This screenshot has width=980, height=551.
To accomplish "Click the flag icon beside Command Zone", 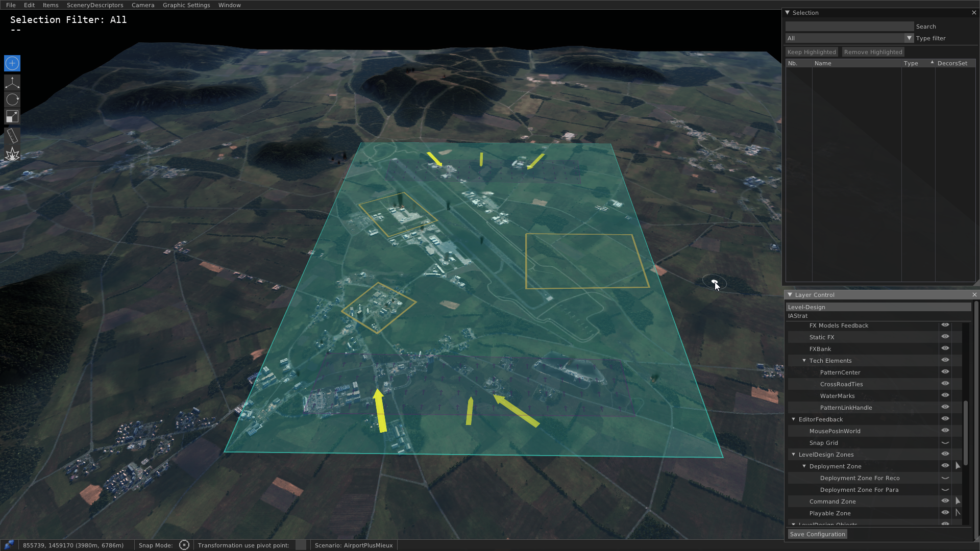I will coord(958,501).
